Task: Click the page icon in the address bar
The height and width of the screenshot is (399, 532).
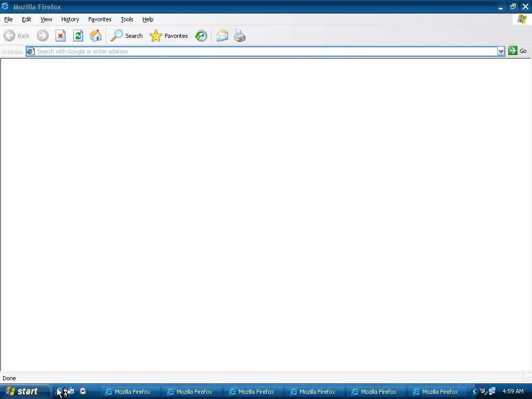Action: point(31,51)
